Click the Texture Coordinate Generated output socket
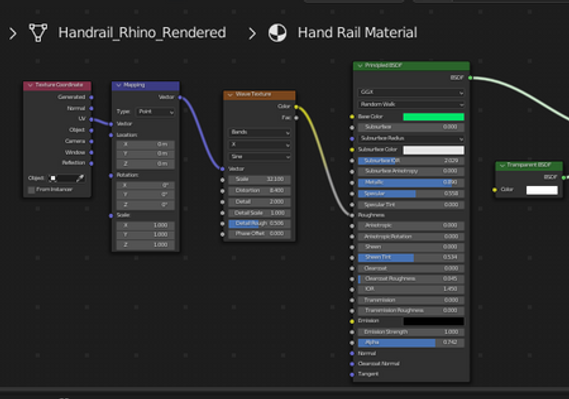Screen dimensions: 569x399 [x=91, y=97]
